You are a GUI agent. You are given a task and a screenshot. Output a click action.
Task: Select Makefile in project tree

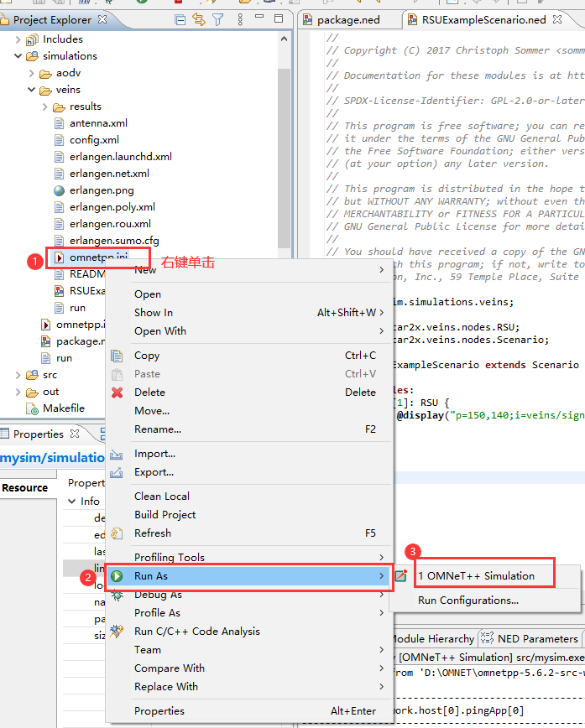point(64,408)
